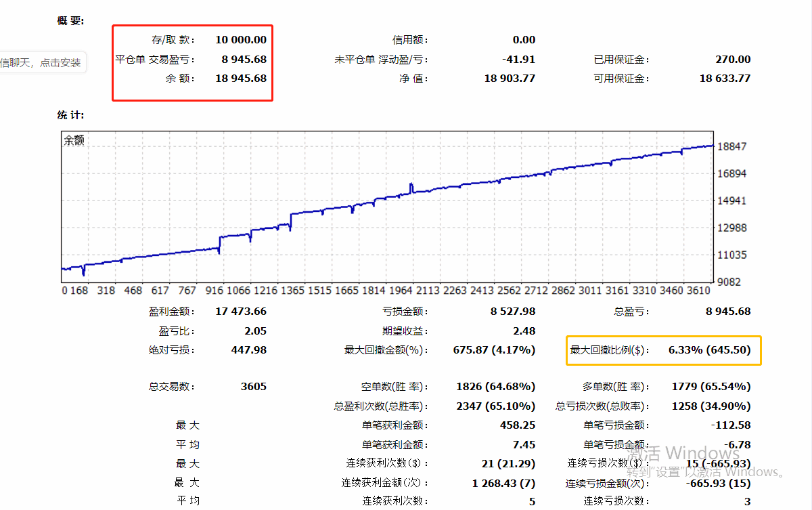The width and height of the screenshot is (812, 510).
Task: Click the 1066 x-axis tick label
Action: [x=239, y=291]
